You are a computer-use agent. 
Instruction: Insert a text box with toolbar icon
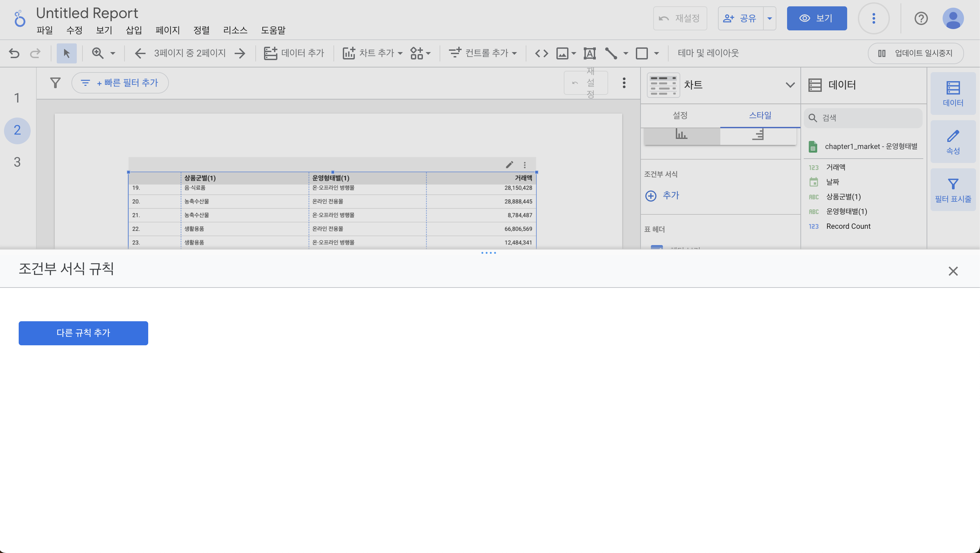(589, 53)
